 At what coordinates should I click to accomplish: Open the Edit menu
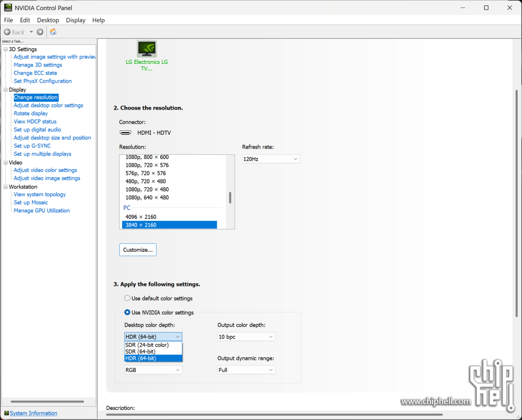[x=25, y=20]
